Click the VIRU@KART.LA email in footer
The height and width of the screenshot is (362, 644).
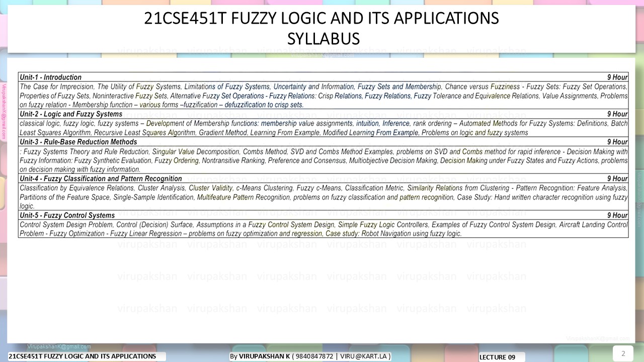click(364, 356)
